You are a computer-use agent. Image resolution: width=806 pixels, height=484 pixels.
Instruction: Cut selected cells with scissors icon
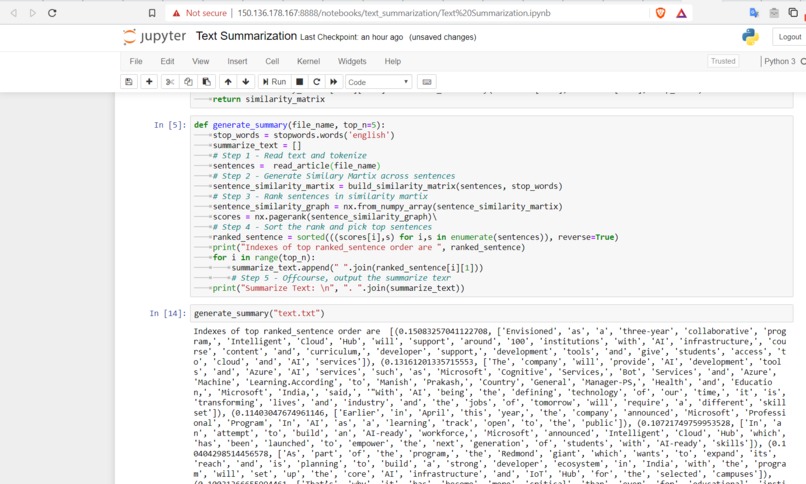tap(170, 82)
